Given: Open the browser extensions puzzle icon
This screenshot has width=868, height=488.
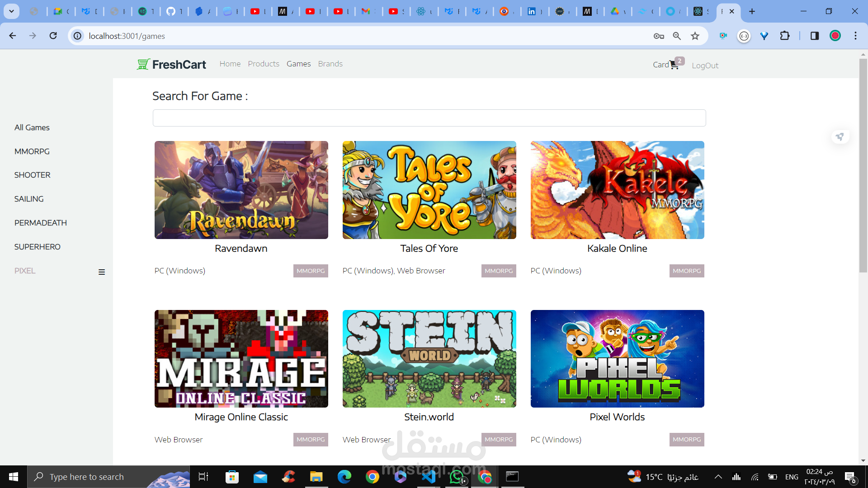Looking at the screenshot, I should coord(785,36).
